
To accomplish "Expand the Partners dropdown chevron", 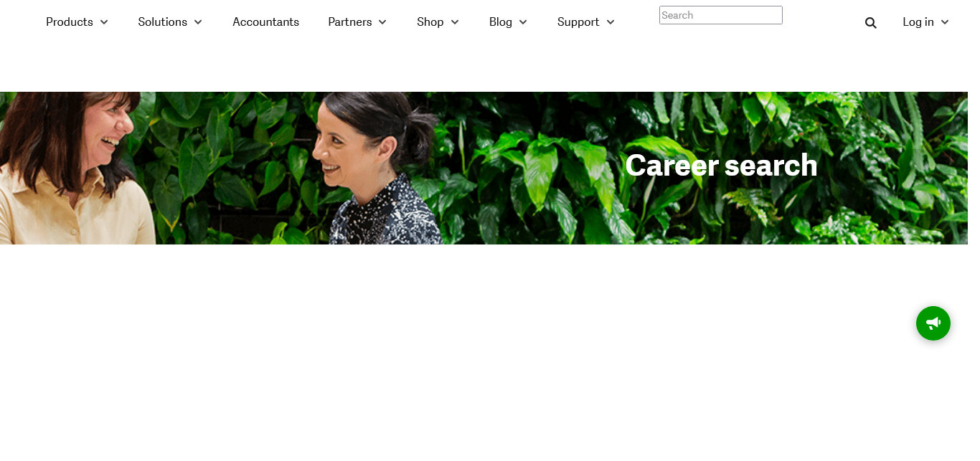I will click(x=382, y=22).
